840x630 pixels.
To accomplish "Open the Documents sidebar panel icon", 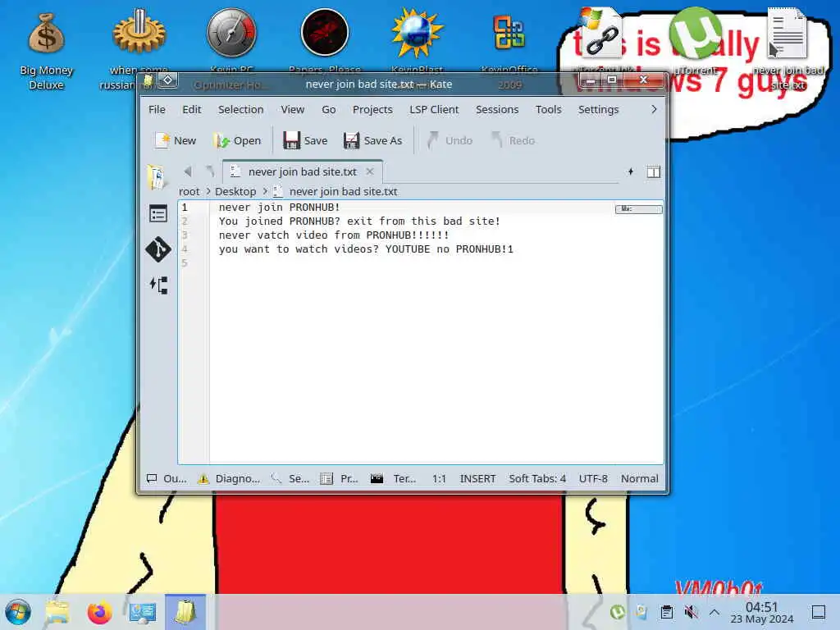I will pyautogui.click(x=158, y=178).
